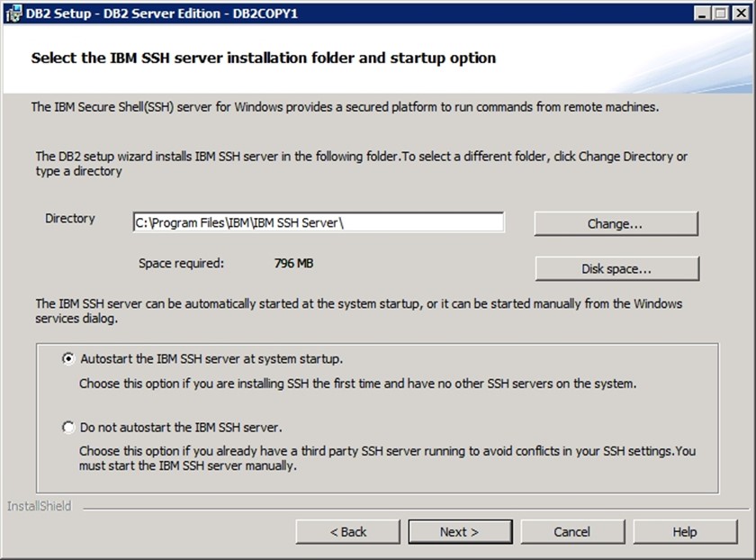This screenshot has height=560, width=756.
Task: Go to the previous step with Back
Action: tap(347, 531)
